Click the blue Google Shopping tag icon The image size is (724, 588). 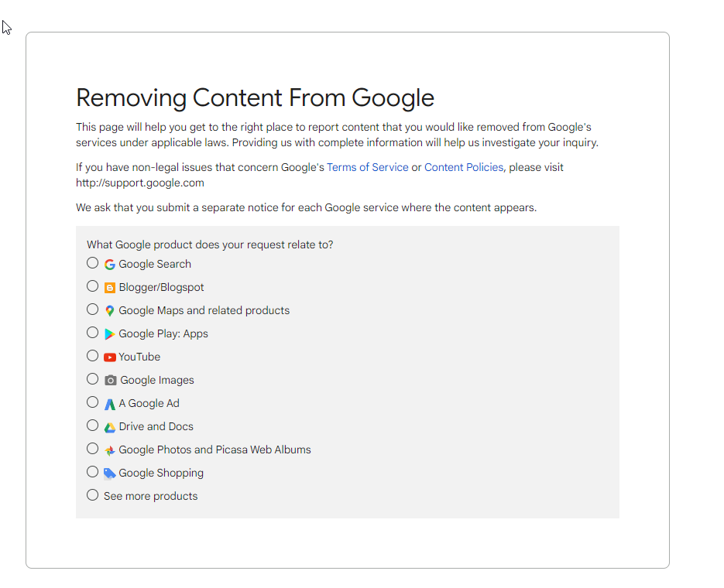109,473
